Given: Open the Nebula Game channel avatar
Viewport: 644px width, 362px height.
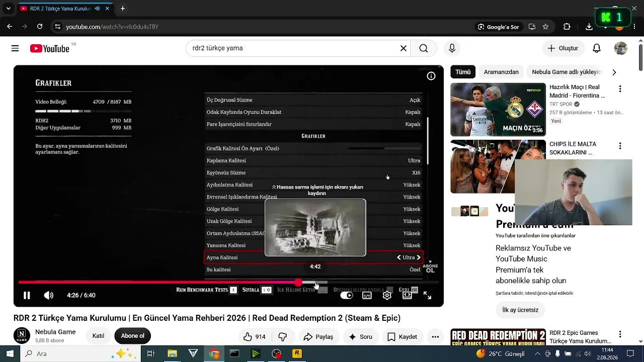Looking at the screenshot, I should [x=22, y=335].
